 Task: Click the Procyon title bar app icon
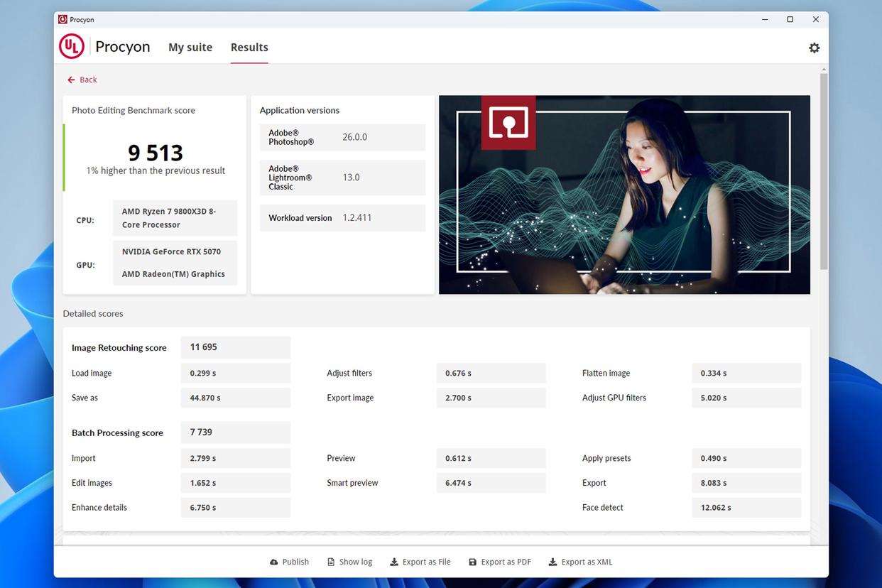[x=62, y=19]
